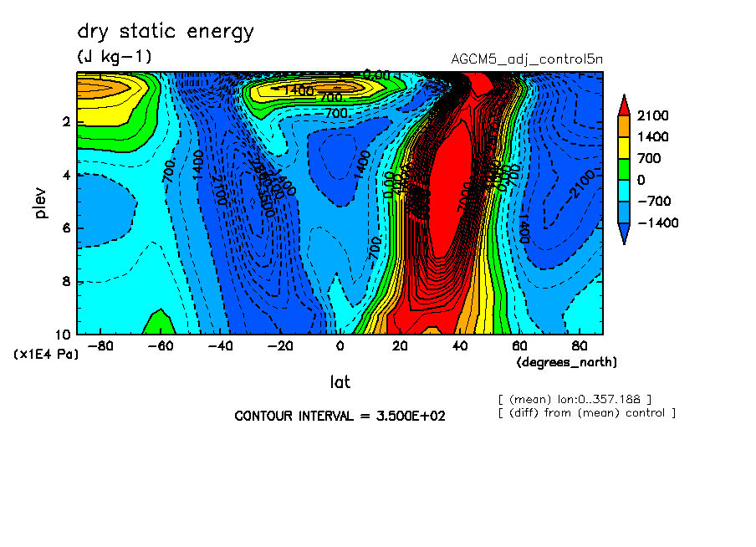Click the upward red arrow atop the colorbar

pyautogui.click(x=624, y=105)
